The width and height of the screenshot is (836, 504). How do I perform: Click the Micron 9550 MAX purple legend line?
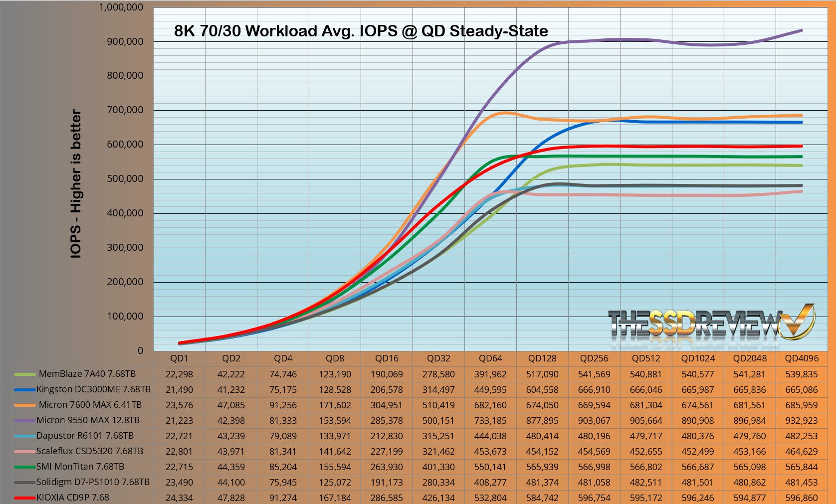[x=25, y=421]
